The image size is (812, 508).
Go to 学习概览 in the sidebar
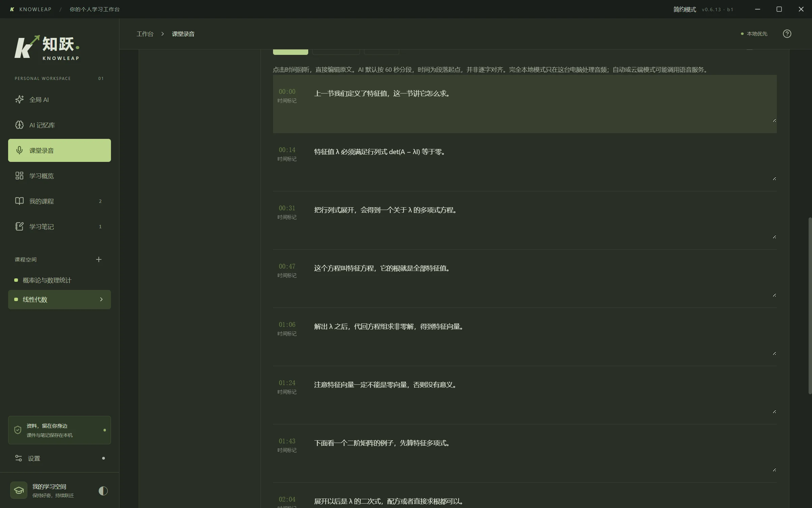60,176
